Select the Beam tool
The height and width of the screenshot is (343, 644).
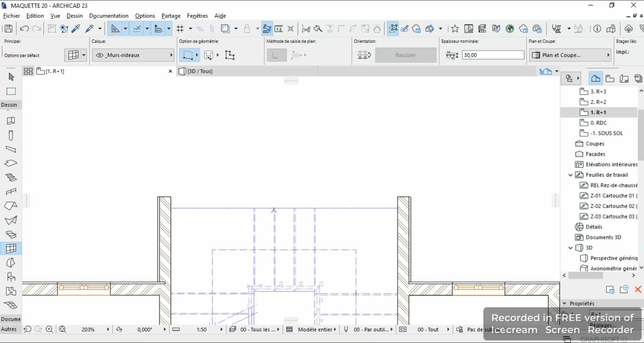[x=11, y=149]
